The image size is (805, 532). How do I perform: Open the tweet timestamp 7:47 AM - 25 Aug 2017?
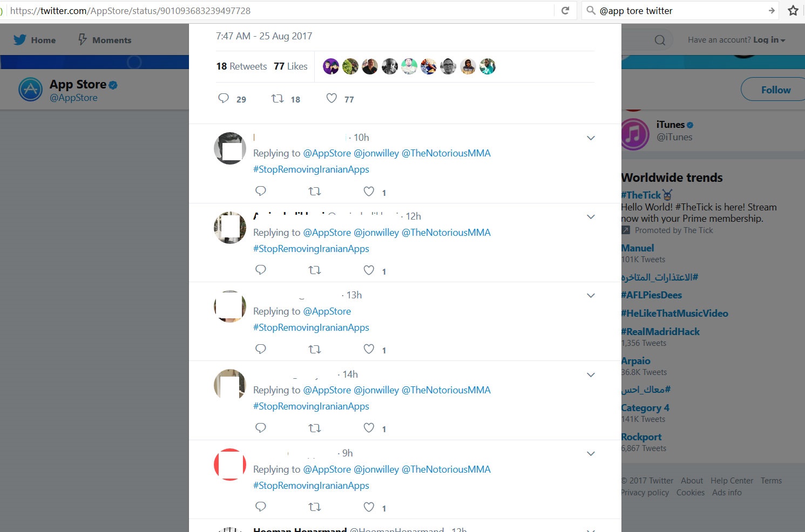[x=264, y=36]
